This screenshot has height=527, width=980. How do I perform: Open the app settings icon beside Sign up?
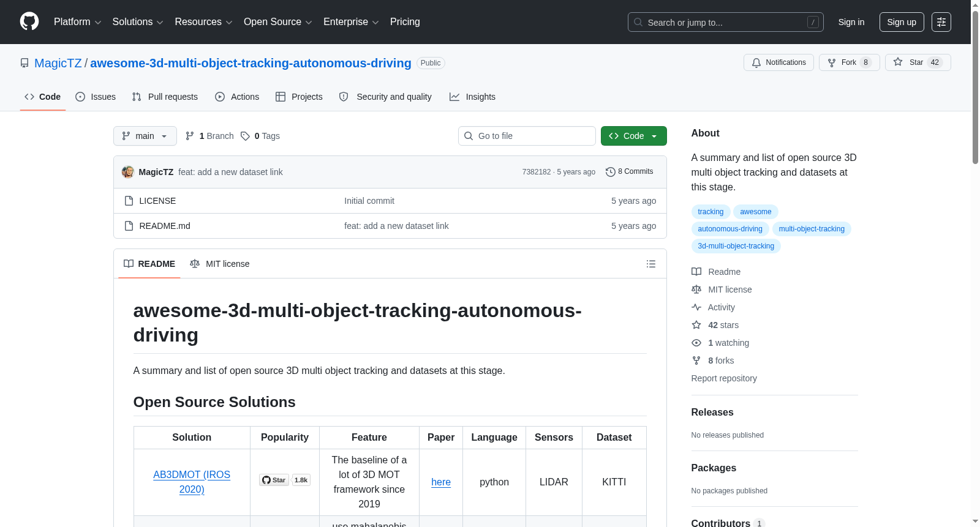(941, 22)
